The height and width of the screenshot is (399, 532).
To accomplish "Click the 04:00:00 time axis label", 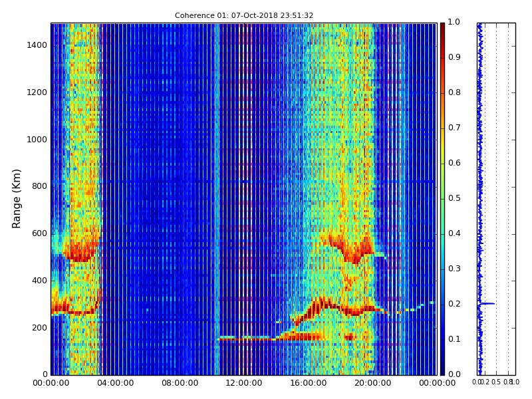I will (115, 383).
